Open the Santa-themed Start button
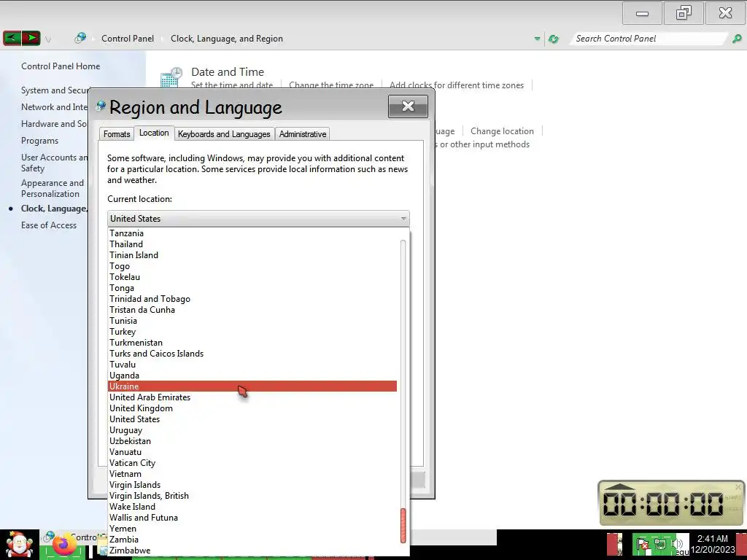The width and height of the screenshot is (747, 560). 19,545
